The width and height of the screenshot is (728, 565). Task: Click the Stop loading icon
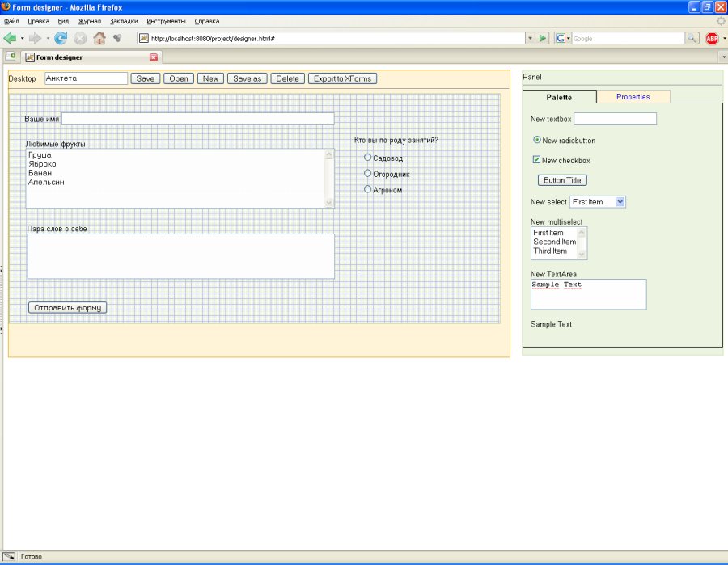click(x=80, y=39)
